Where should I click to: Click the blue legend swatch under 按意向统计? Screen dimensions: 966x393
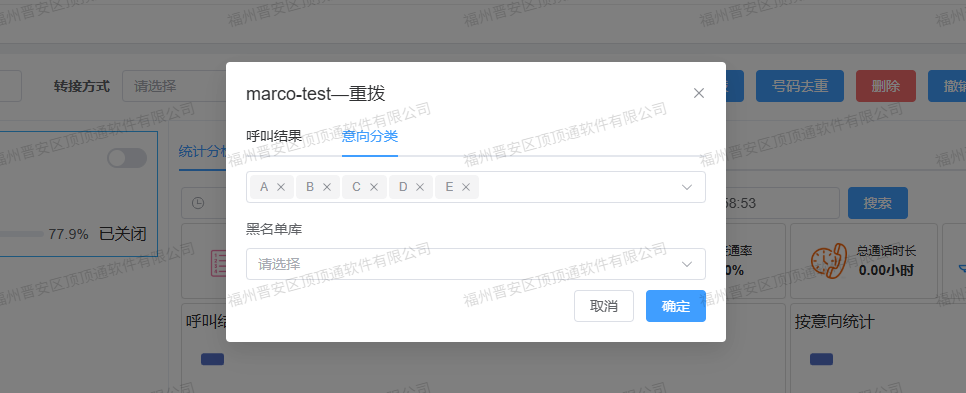click(821, 359)
